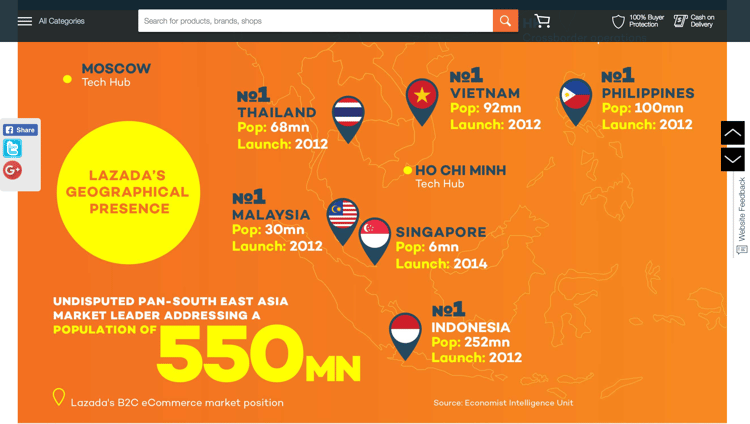Share the page on Facebook

(20, 130)
